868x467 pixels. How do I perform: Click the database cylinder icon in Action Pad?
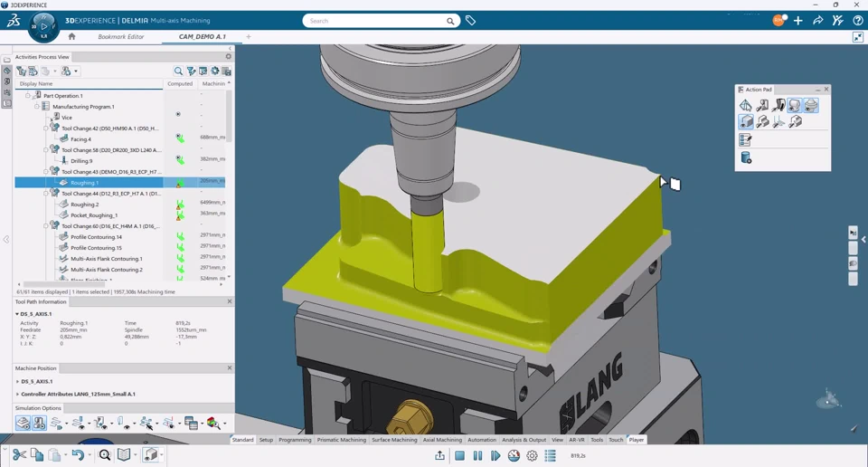point(746,157)
